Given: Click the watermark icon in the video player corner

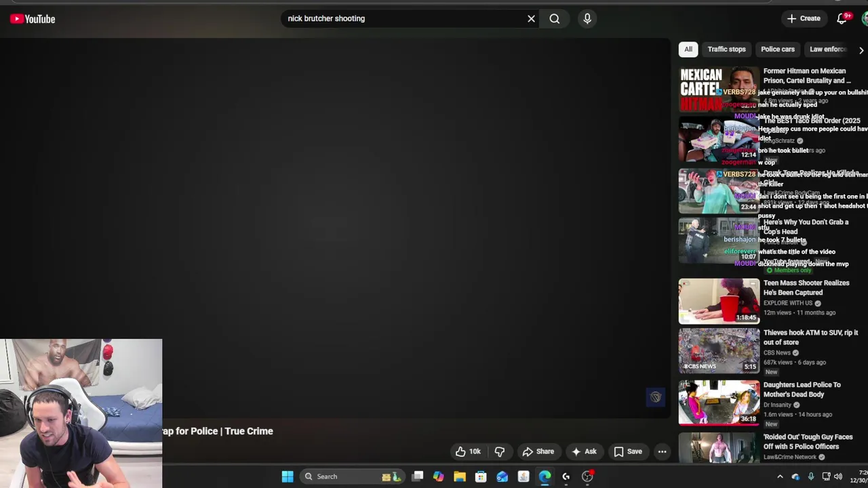Looking at the screenshot, I should (x=656, y=398).
